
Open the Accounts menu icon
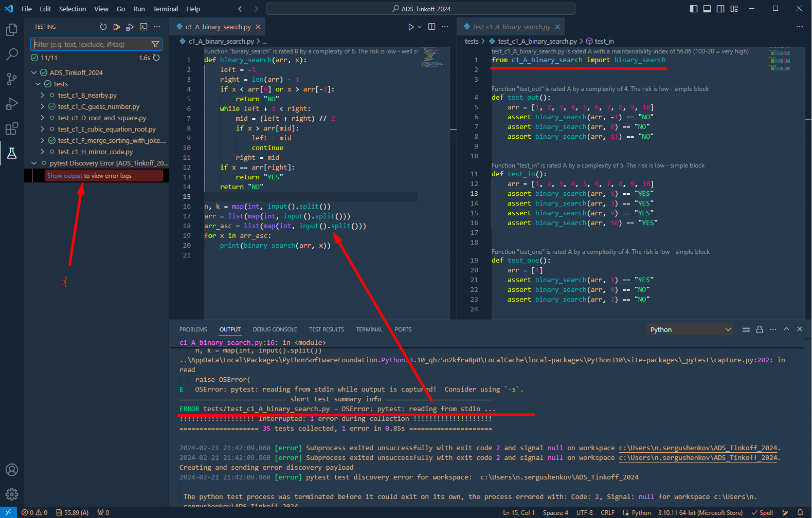[x=11, y=470]
